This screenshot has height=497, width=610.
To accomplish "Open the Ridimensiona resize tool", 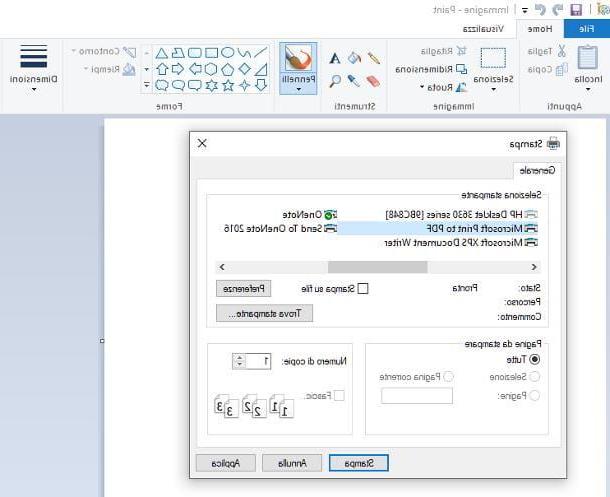I will [x=431, y=69].
